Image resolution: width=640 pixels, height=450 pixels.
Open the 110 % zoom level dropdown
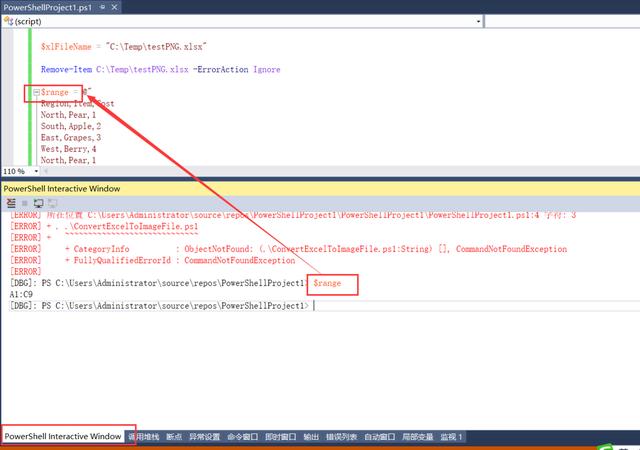36,171
